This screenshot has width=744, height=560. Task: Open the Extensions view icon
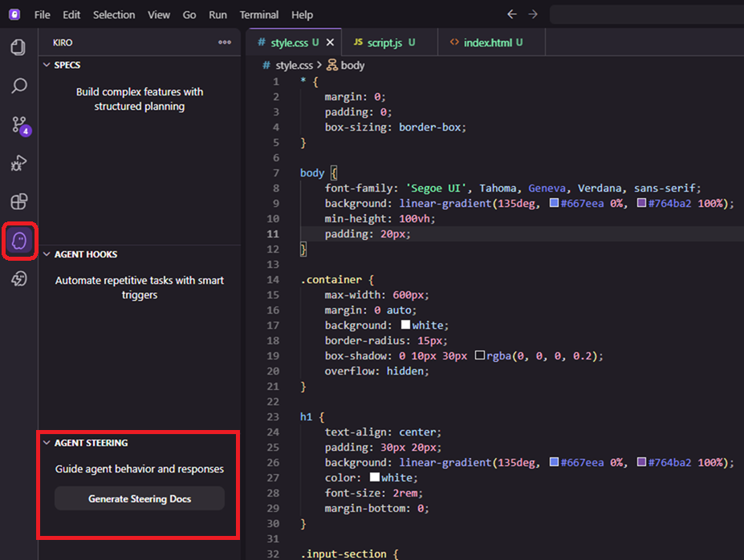tap(18, 201)
